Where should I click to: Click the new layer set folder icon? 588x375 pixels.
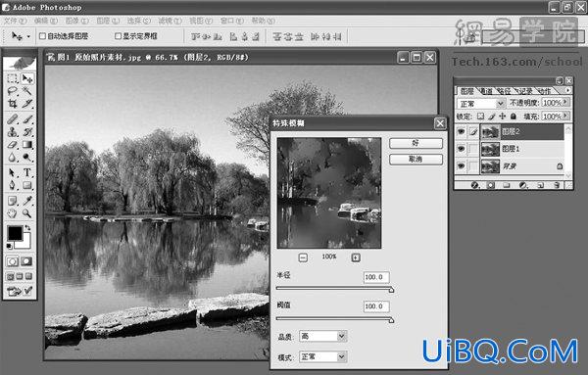[x=507, y=185]
